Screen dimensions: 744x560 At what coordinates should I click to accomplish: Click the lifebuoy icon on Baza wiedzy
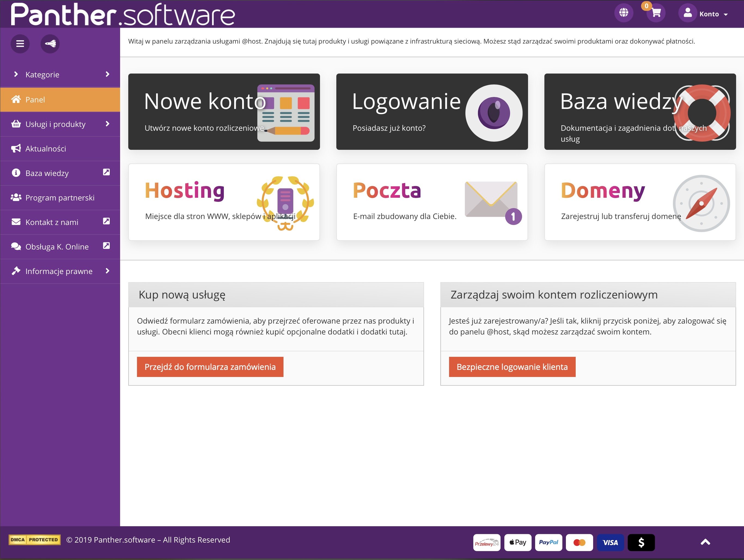coord(702,113)
